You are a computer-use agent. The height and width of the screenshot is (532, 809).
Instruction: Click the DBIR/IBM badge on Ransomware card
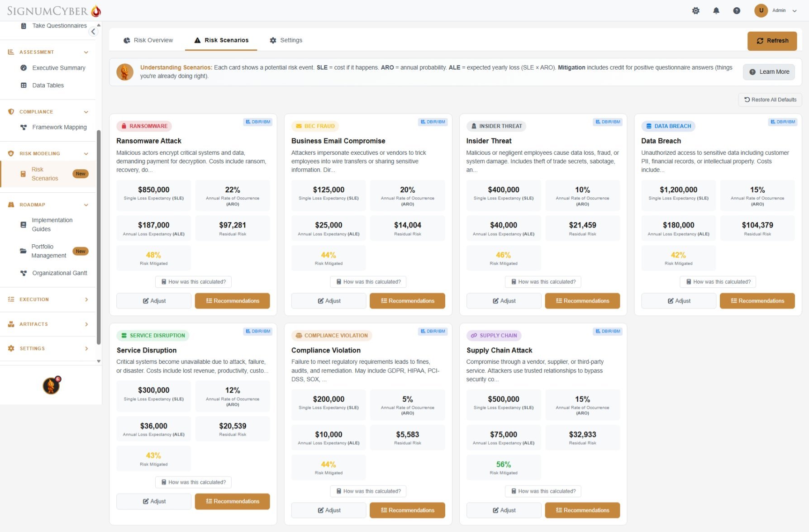pyautogui.click(x=257, y=122)
